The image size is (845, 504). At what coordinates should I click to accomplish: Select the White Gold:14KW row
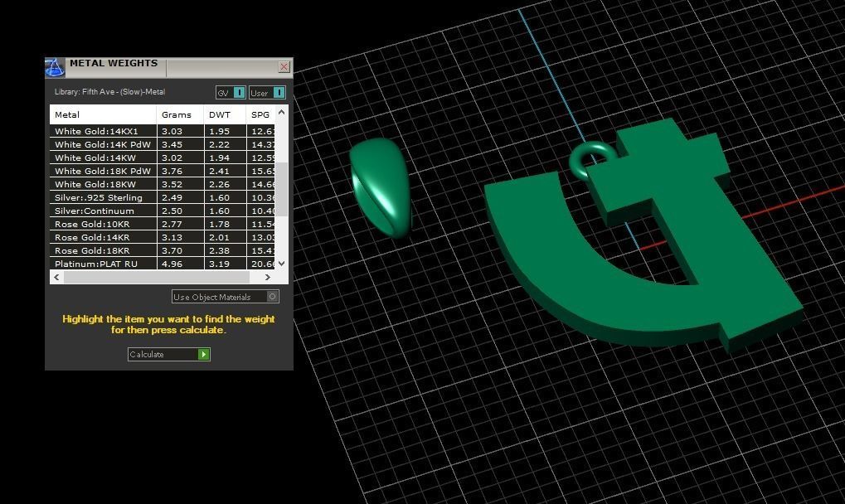coord(163,157)
